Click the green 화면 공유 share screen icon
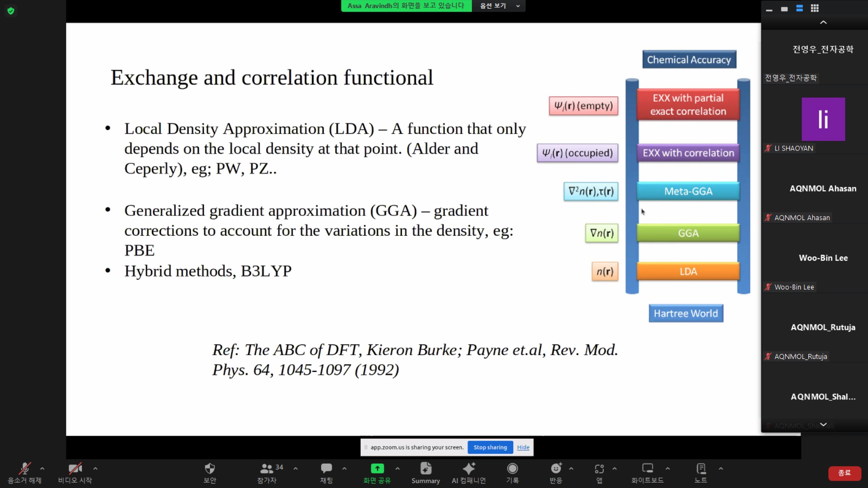The height and width of the screenshot is (488, 868). click(x=377, y=469)
